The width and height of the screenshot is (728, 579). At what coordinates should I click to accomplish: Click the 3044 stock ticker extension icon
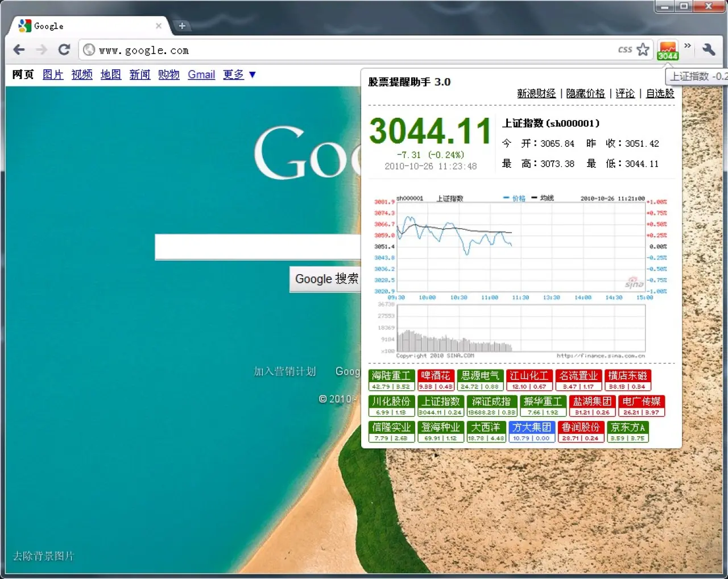[668, 49]
